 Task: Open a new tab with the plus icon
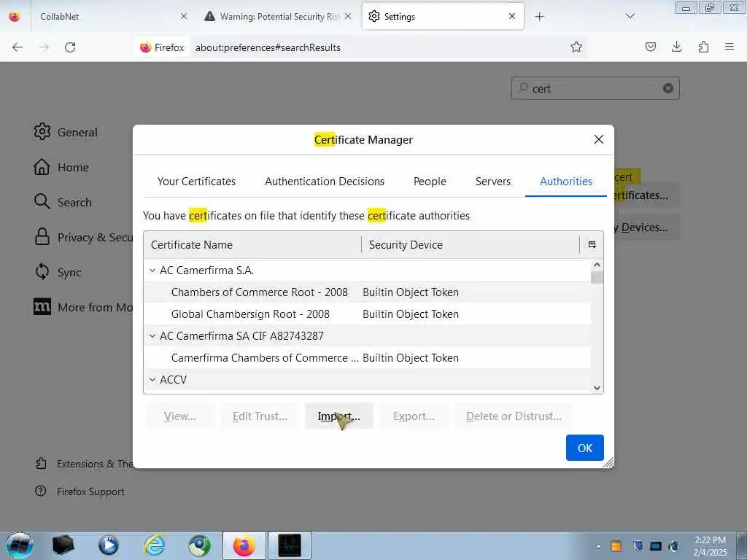tap(539, 17)
